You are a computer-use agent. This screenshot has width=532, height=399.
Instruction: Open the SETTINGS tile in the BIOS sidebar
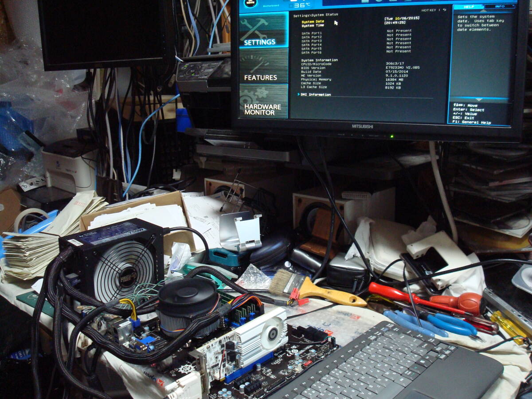pyautogui.click(x=264, y=30)
